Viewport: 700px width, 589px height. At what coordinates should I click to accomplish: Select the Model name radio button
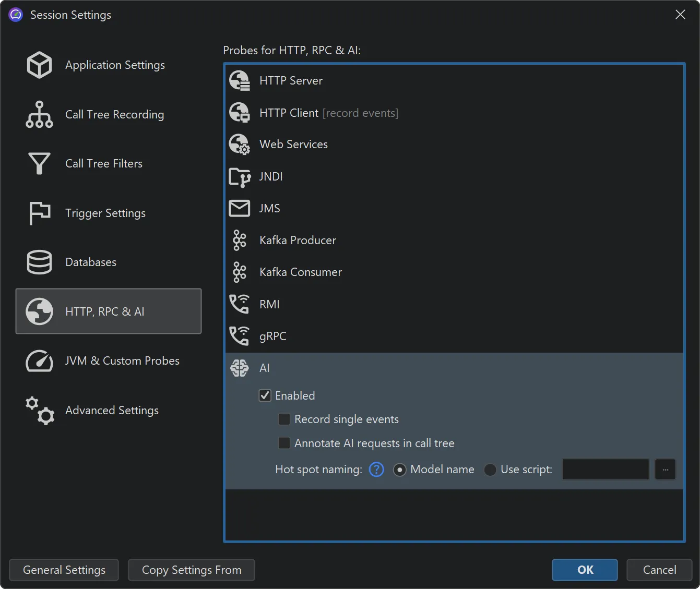coord(400,470)
